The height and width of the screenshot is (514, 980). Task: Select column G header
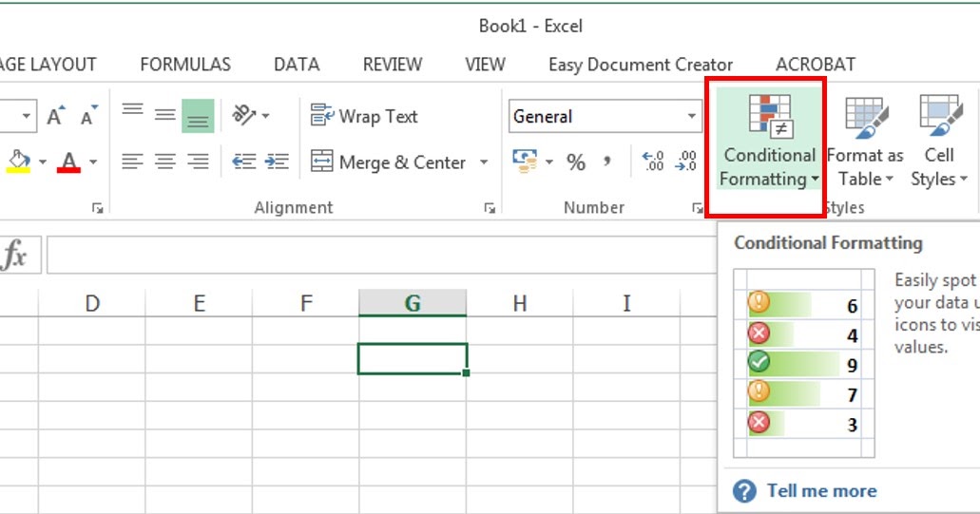[x=413, y=303]
